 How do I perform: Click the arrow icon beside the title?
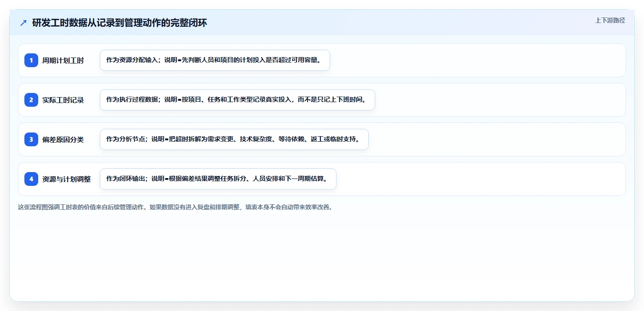(x=23, y=23)
